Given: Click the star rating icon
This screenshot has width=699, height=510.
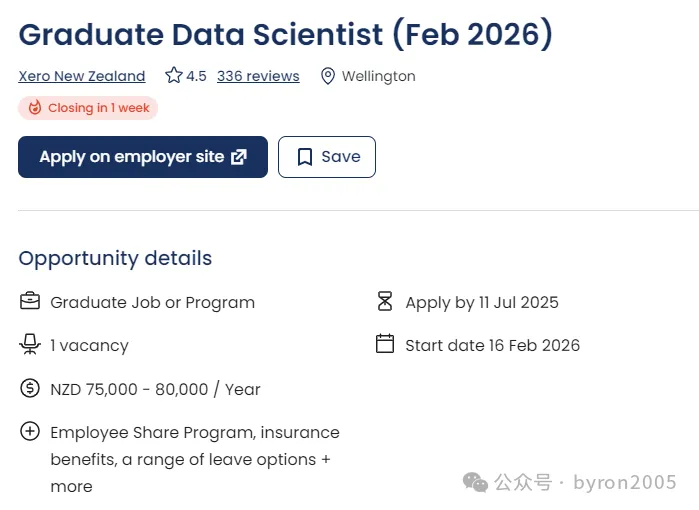Looking at the screenshot, I should pyautogui.click(x=174, y=76).
